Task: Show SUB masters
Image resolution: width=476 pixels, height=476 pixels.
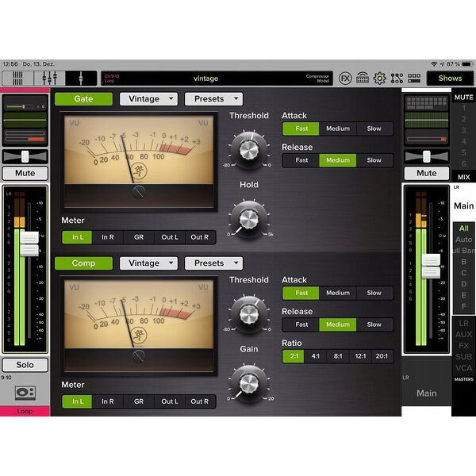Action: point(463,357)
